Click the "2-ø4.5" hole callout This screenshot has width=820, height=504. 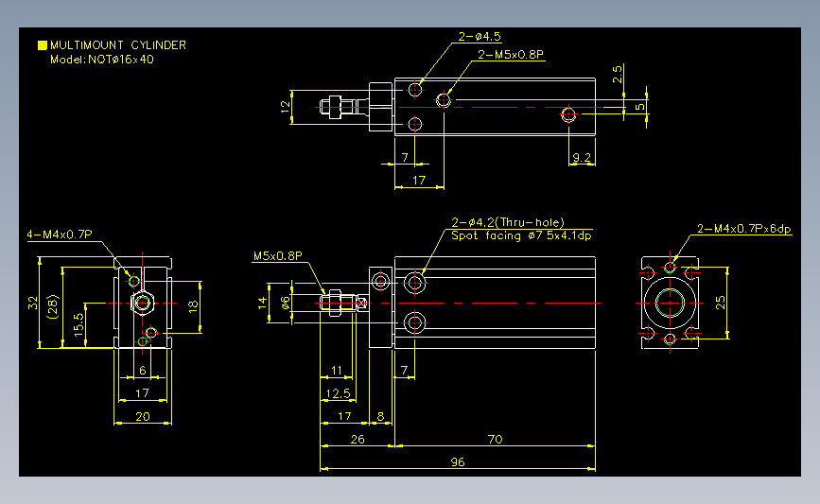pyautogui.click(x=480, y=37)
